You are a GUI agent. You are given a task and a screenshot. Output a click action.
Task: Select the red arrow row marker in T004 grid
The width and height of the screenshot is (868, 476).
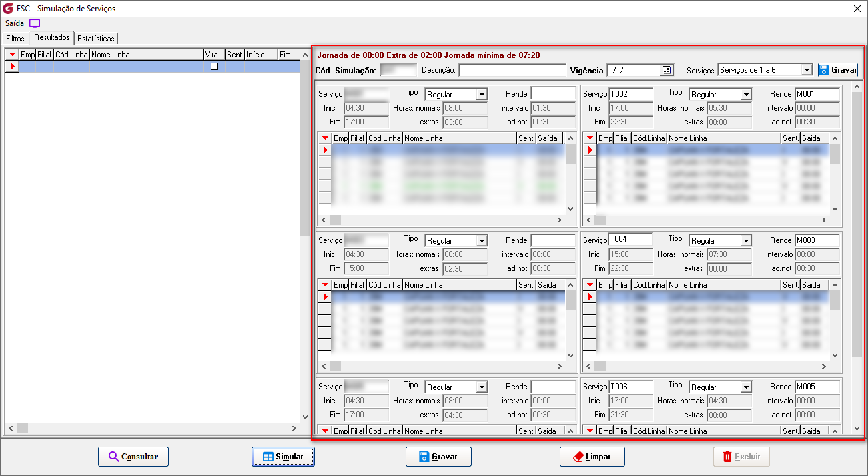tap(590, 297)
